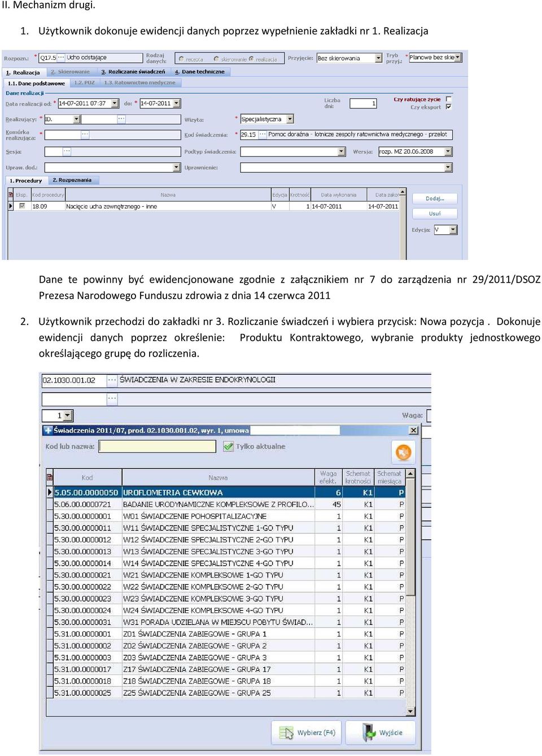Click the Kod column header

88,477
